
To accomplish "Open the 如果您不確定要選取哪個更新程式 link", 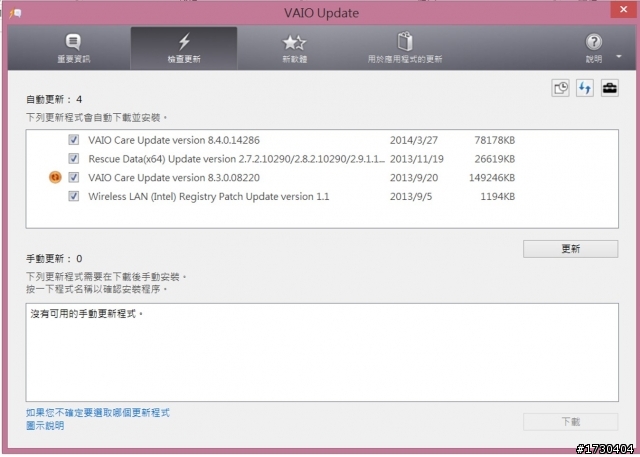I will click(x=98, y=413).
